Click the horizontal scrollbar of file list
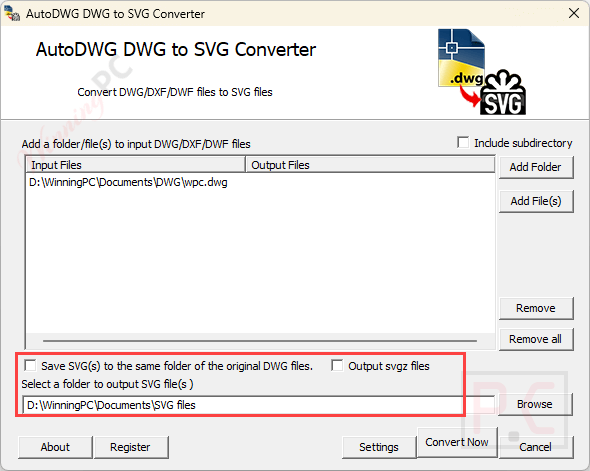This screenshot has height=471, width=590. pyautogui.click(x=260, y=340)
